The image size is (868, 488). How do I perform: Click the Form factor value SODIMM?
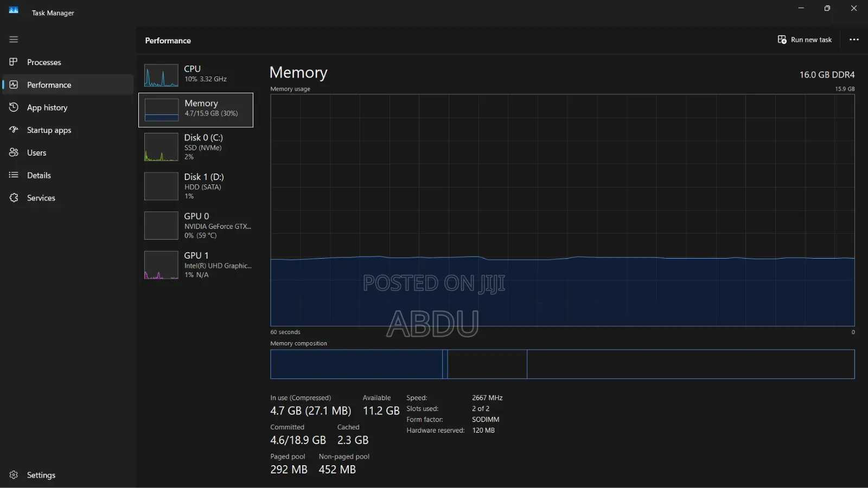486,420
